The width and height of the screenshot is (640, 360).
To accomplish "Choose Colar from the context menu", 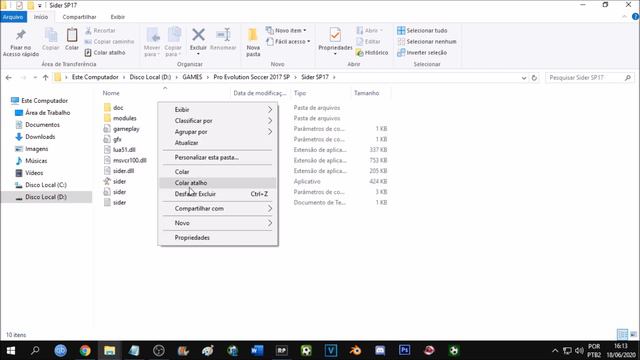I will click(x=218, y=172).
